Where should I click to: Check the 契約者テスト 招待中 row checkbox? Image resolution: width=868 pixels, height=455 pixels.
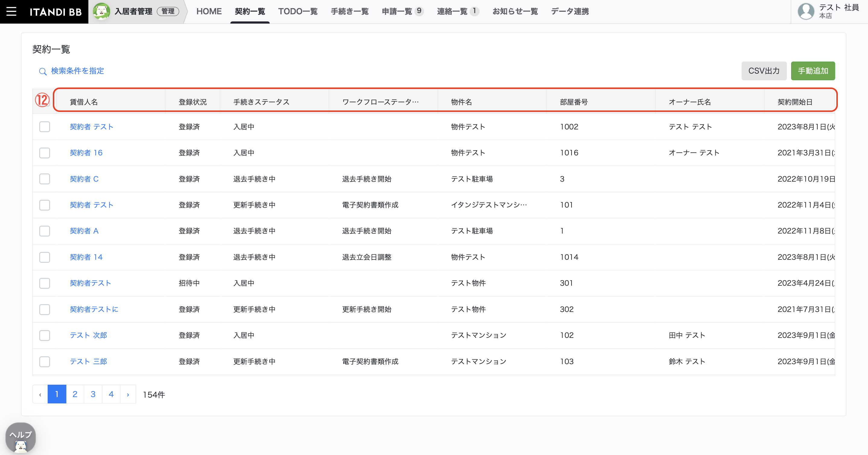[x=44, y=283]
